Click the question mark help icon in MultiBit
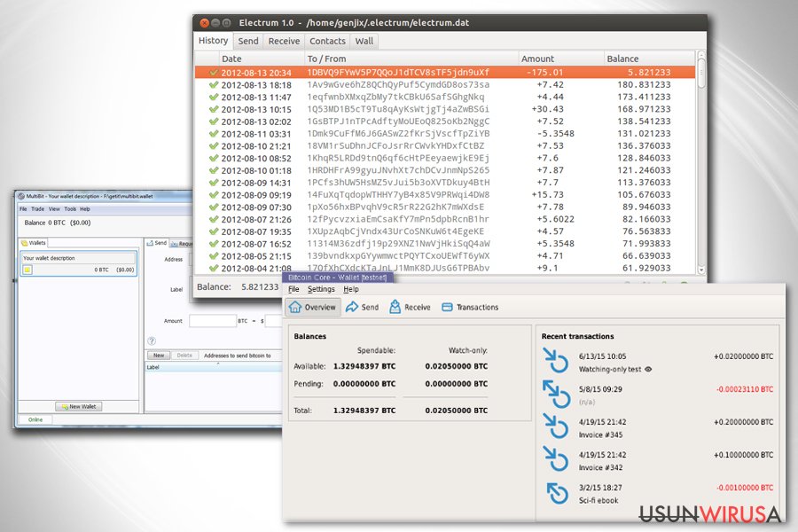Viewport: 798px width, 532px height. tap(152, 341)
